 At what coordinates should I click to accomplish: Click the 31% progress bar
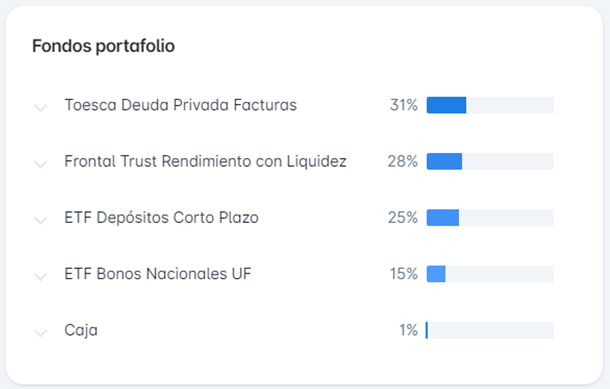490,105
